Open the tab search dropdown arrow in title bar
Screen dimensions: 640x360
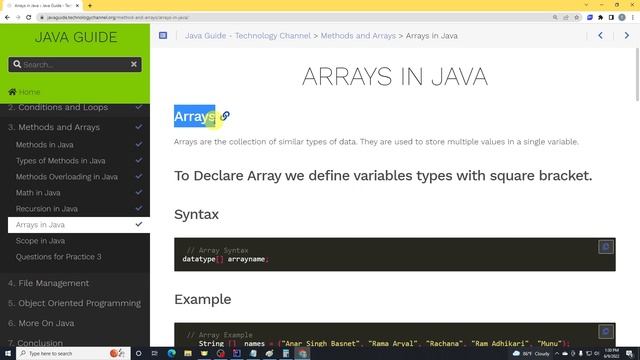tap(586, 5)
